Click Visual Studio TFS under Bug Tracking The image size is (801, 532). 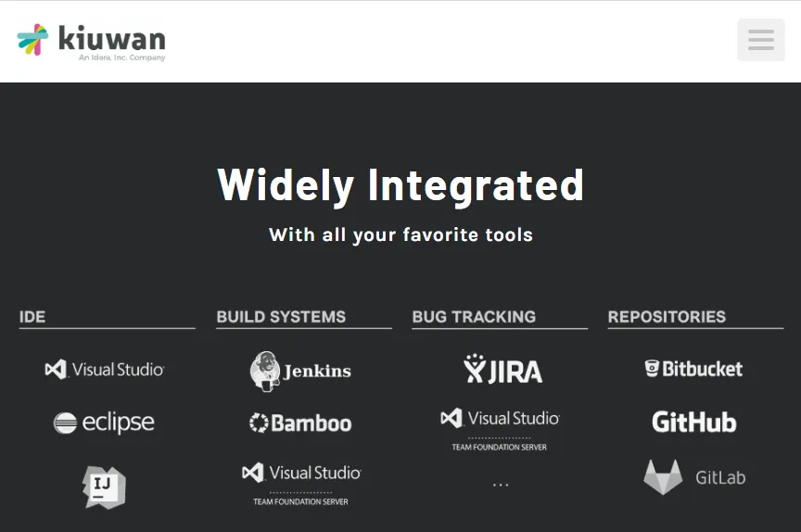click(x=500, y=430)
